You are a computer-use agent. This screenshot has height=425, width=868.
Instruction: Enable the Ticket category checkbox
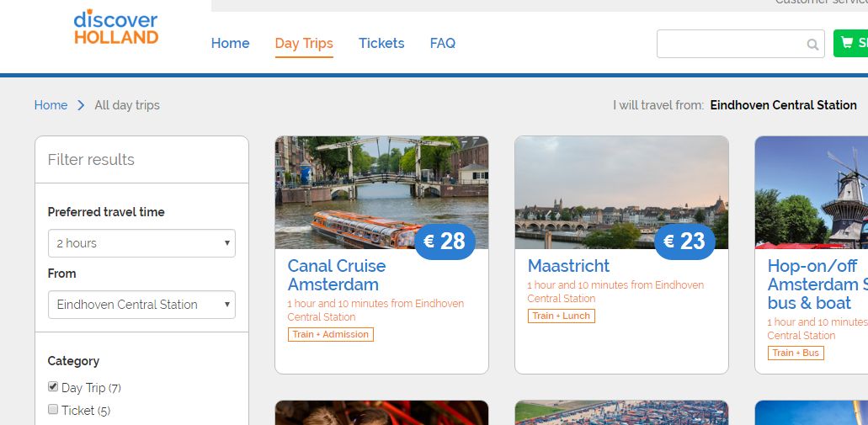pyautogui.click(x=54, y=410)
